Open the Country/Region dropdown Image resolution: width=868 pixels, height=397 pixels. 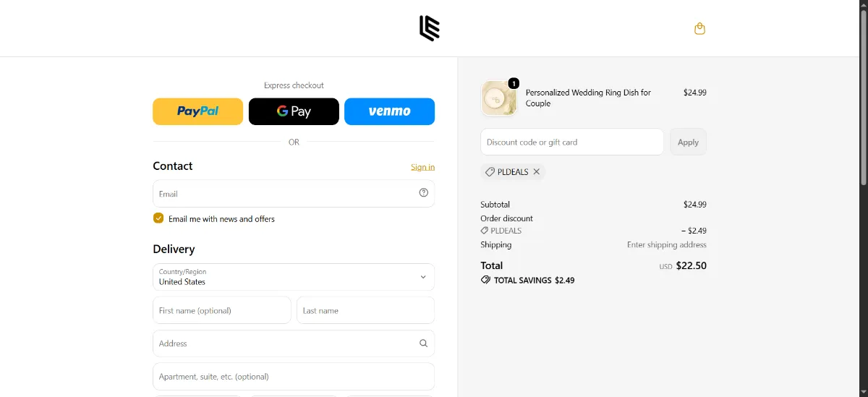tap(294, 277)
